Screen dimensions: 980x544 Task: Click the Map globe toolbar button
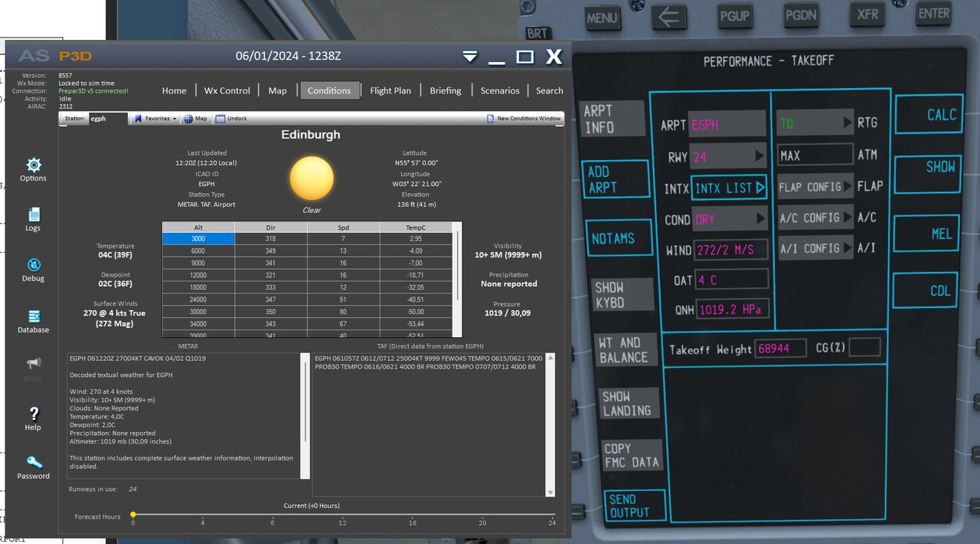pyautogui.click(x=195, y=119)
